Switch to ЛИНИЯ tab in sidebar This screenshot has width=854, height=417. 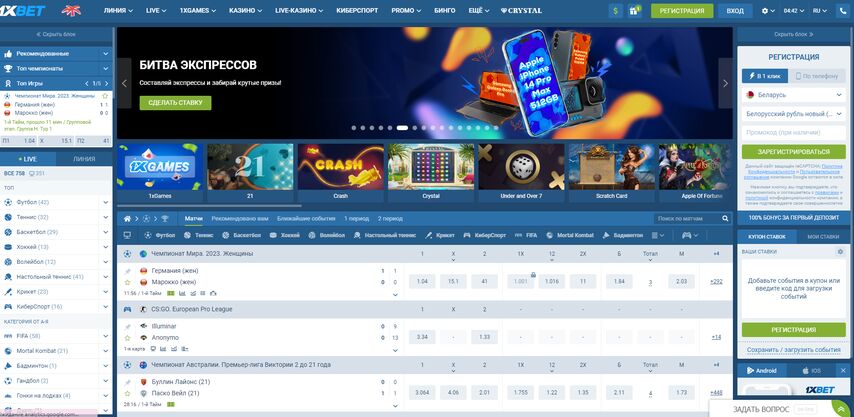pos(84,159)
